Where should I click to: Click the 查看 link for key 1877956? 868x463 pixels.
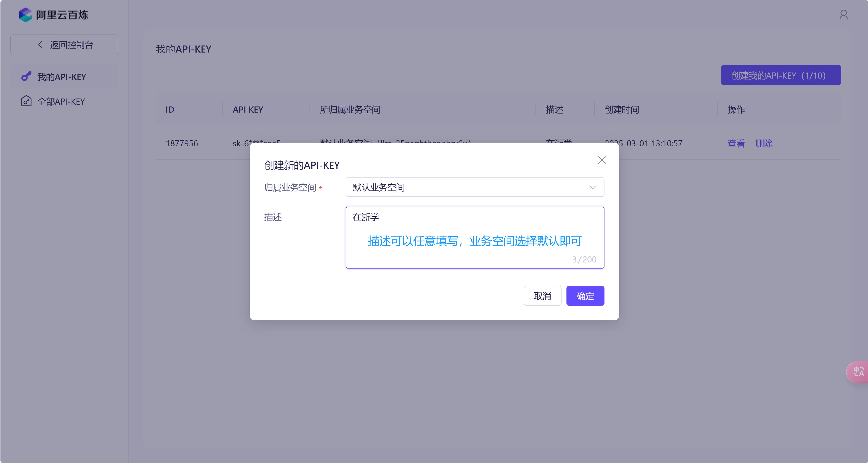click(x=736, y=144)
